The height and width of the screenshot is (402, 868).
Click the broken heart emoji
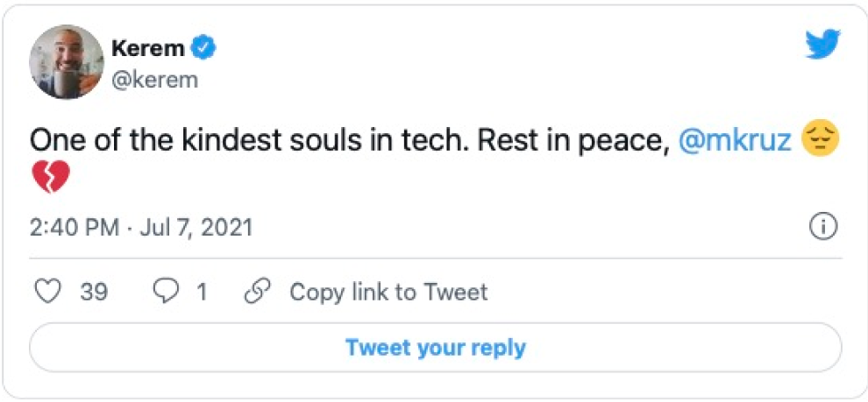(x=50, y=179)
